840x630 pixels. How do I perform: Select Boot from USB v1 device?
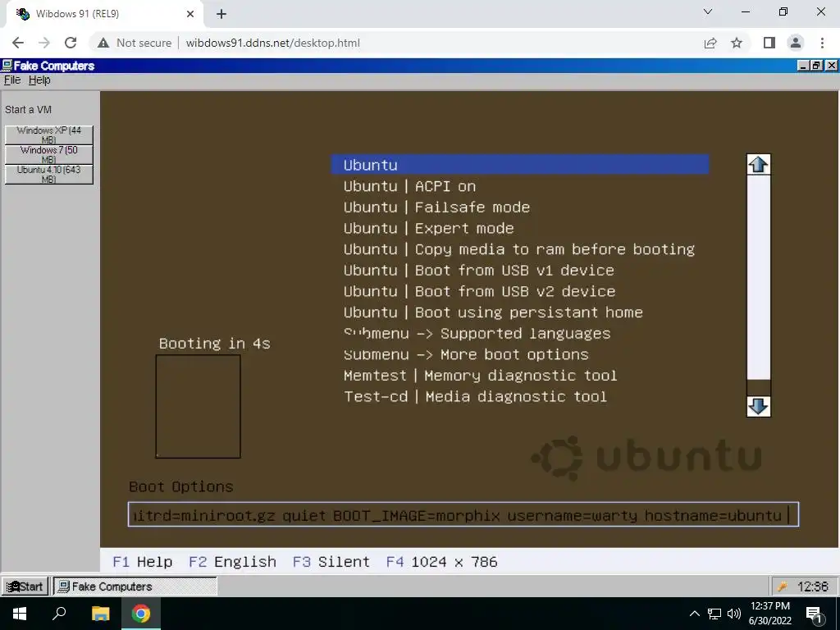[478, 270]
